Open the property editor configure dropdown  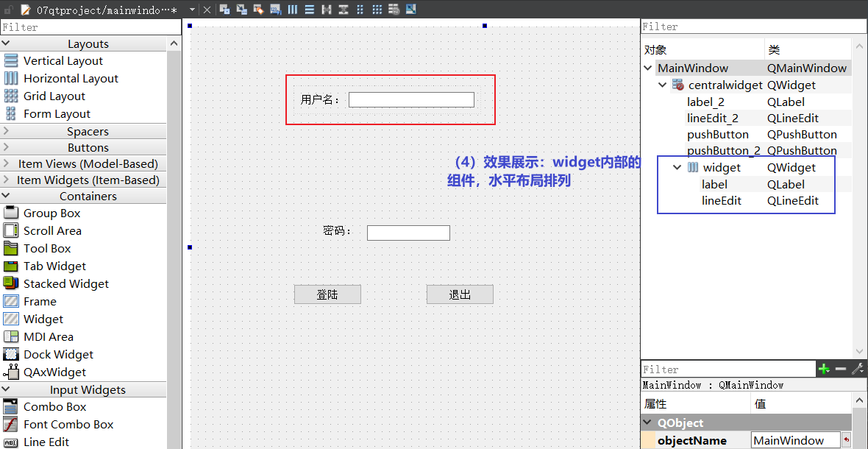(858, 369)
